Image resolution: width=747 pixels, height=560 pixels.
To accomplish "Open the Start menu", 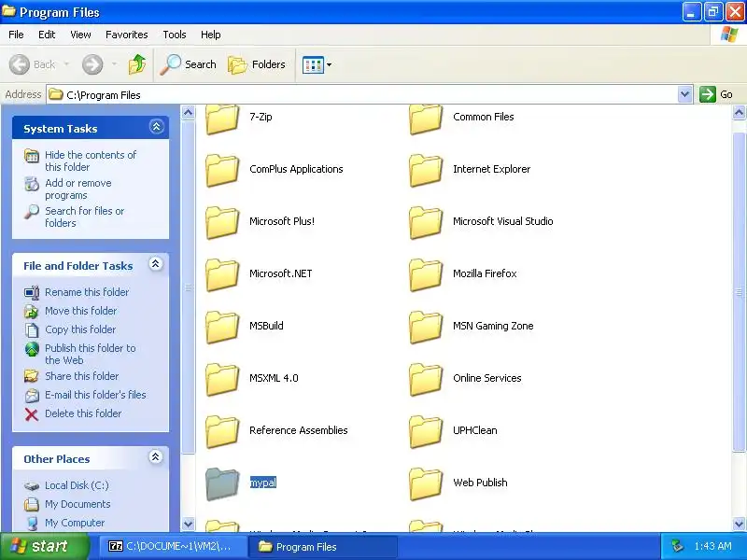I will point(45,546).
